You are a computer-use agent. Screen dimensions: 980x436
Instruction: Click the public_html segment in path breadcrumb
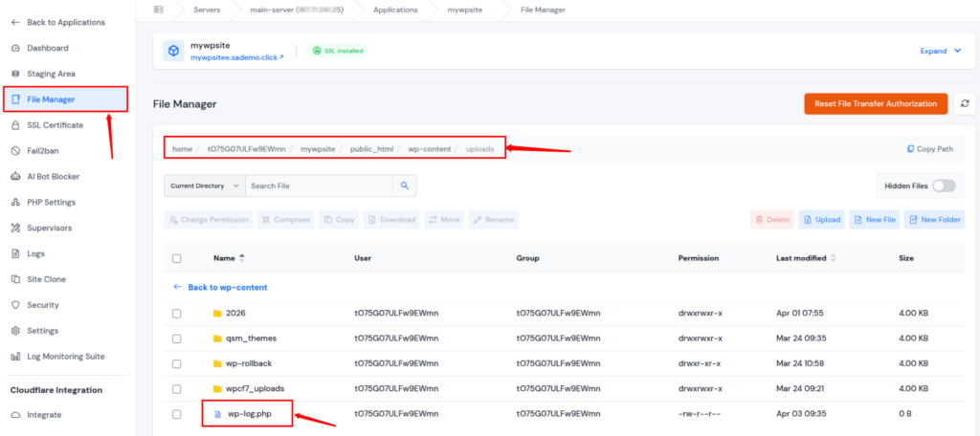pos(371,149)
